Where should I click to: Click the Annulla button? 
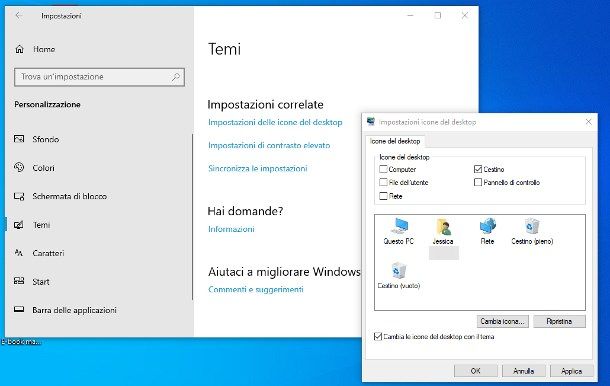pos(523,371)
